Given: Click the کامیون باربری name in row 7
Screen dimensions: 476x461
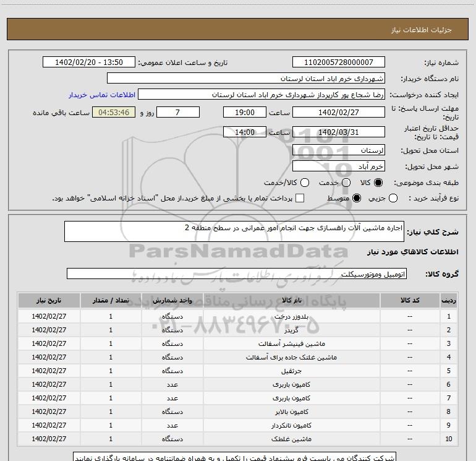Looking at the screenshot, I should tap(291, 398).
